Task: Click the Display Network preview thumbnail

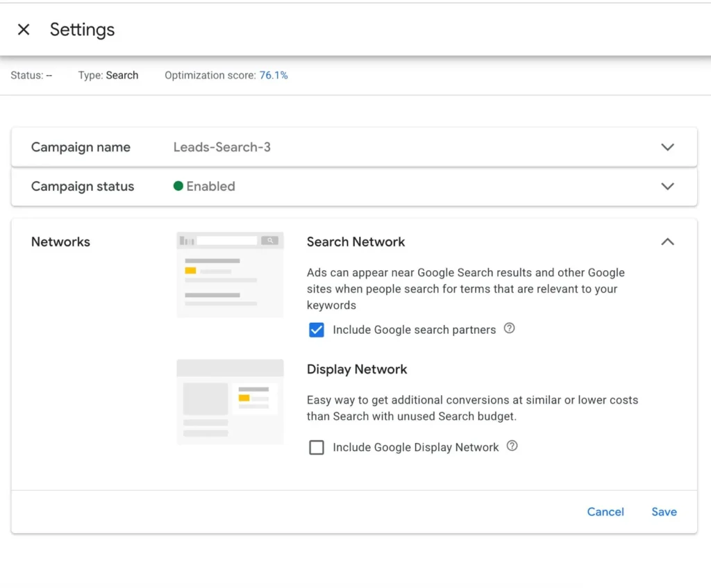Action: click(230, 403)
